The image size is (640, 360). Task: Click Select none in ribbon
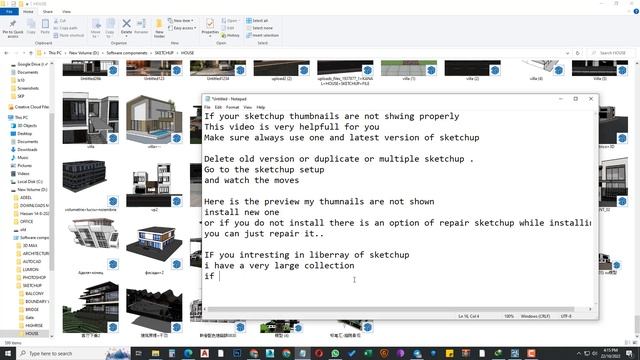(x=259, y=28)
